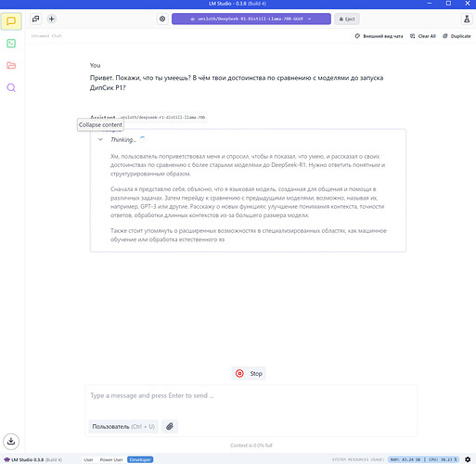Open the Developer terminal sidebar icon

coord(11,44)
